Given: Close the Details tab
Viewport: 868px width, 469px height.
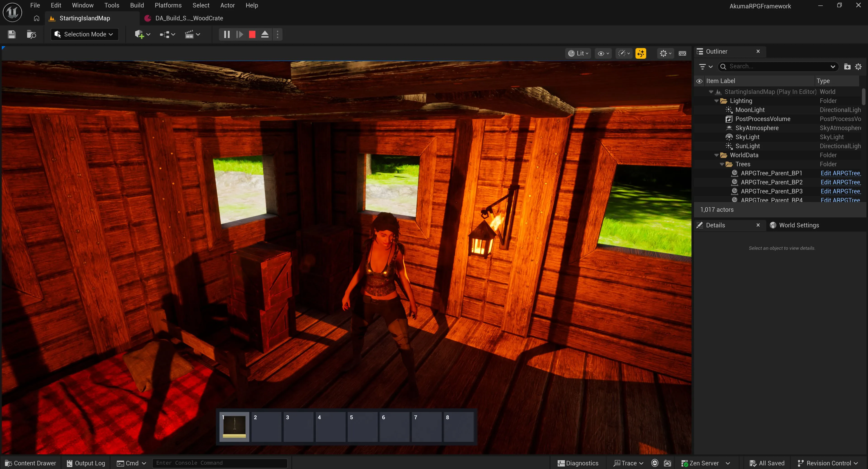Looking at the screenshot, I should click(x=758, y=225).
